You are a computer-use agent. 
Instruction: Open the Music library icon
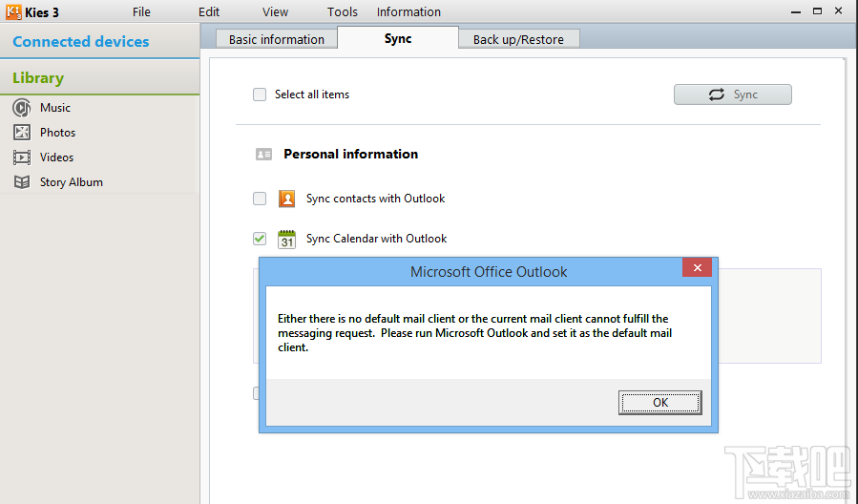(x=22, y=108)
